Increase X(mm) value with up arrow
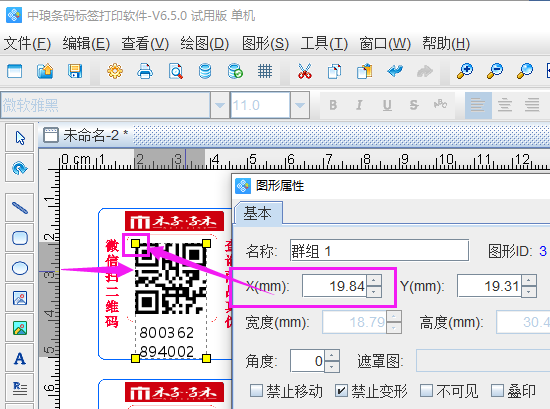 pyautogui.click(x=374, y=281)
